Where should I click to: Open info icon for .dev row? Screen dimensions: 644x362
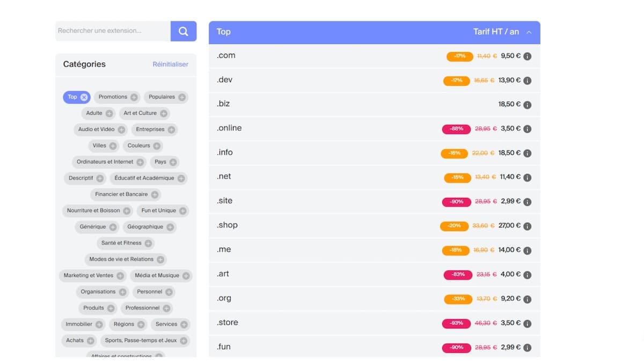tap(528, 80)
